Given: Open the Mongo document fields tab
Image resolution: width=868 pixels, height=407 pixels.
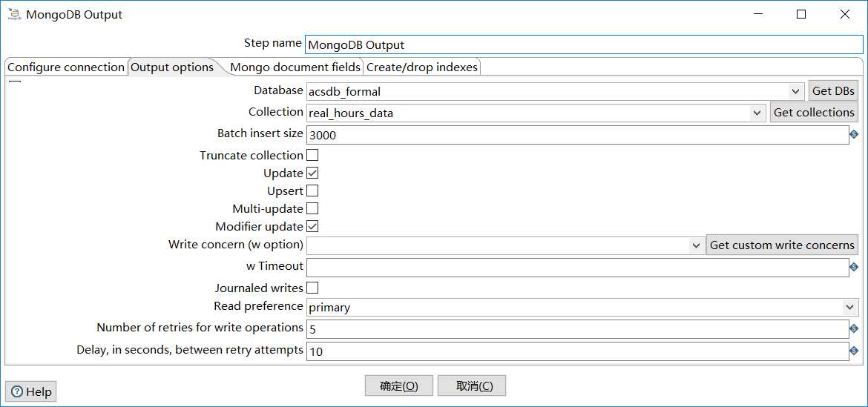Looking at the screenshot, I should tap(295, 67).
